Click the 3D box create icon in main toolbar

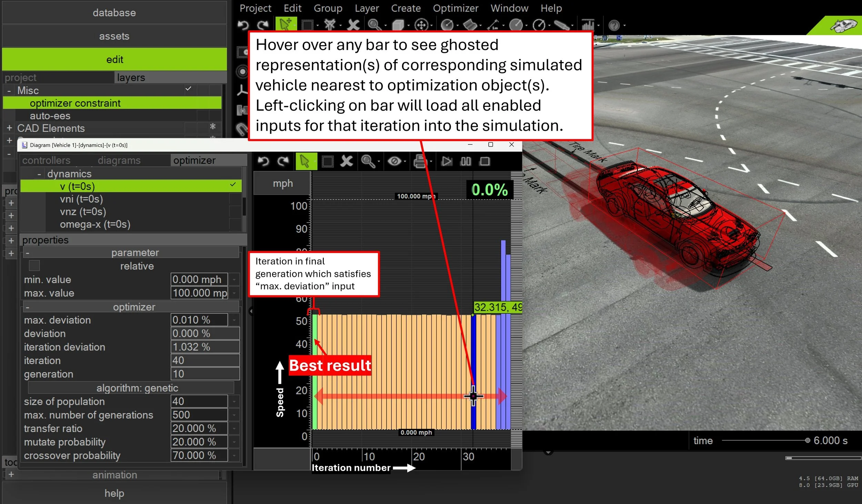tap(398, 25)
